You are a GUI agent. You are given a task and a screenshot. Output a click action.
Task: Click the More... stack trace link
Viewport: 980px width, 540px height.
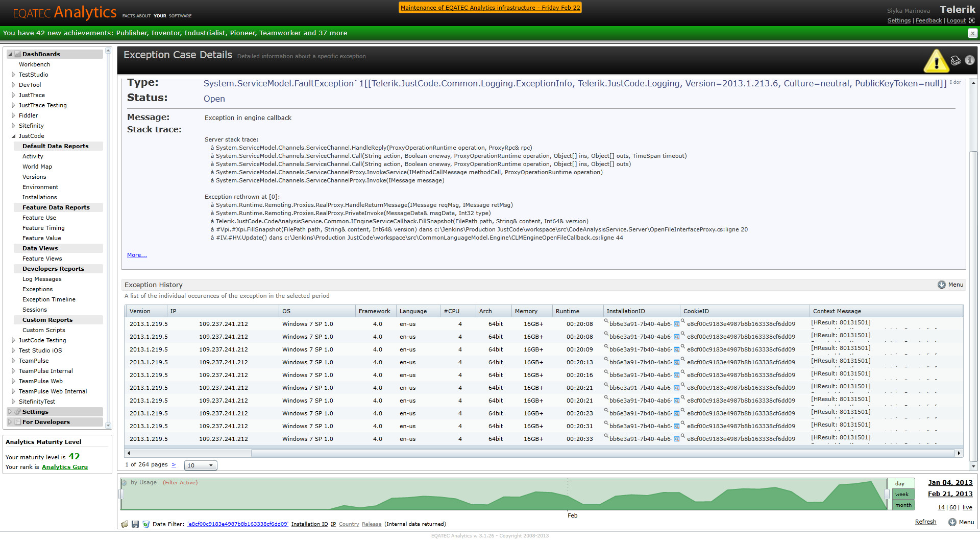point(137,255)
